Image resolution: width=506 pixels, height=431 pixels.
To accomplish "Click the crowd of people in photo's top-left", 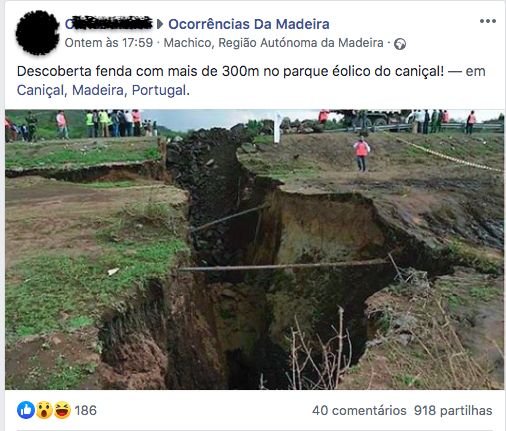I will (82, 123).
